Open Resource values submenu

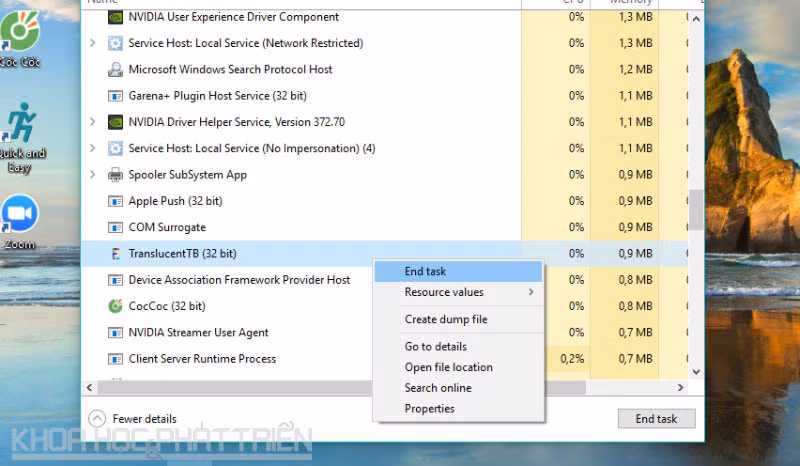[444, 292]
